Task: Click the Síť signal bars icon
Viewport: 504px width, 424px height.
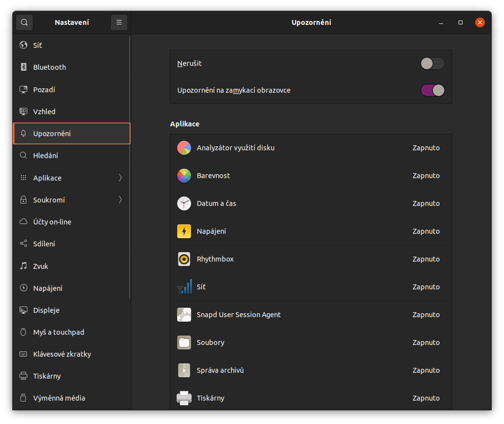Action: 184,287
